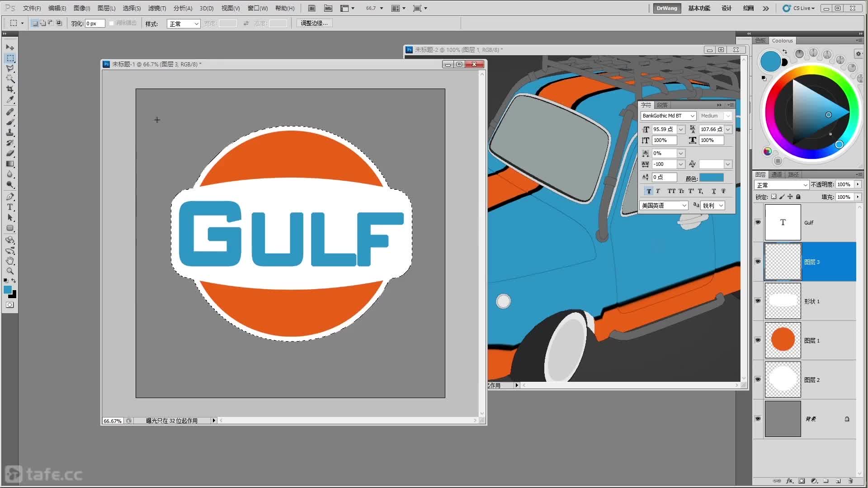
Task: Hide 图层 1 layer visibility
Action: [758, 340]
